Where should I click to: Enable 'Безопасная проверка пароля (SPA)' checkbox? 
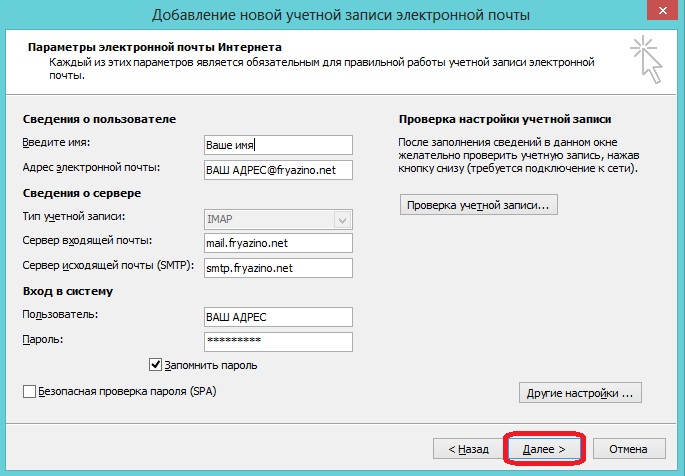[x=29, y=391]
